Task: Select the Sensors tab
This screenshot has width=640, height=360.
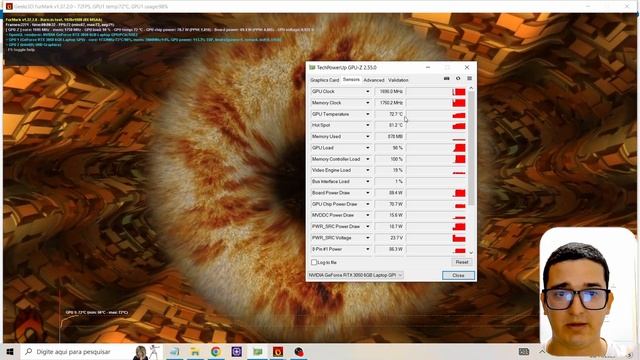Action: (x=351, y=80)
